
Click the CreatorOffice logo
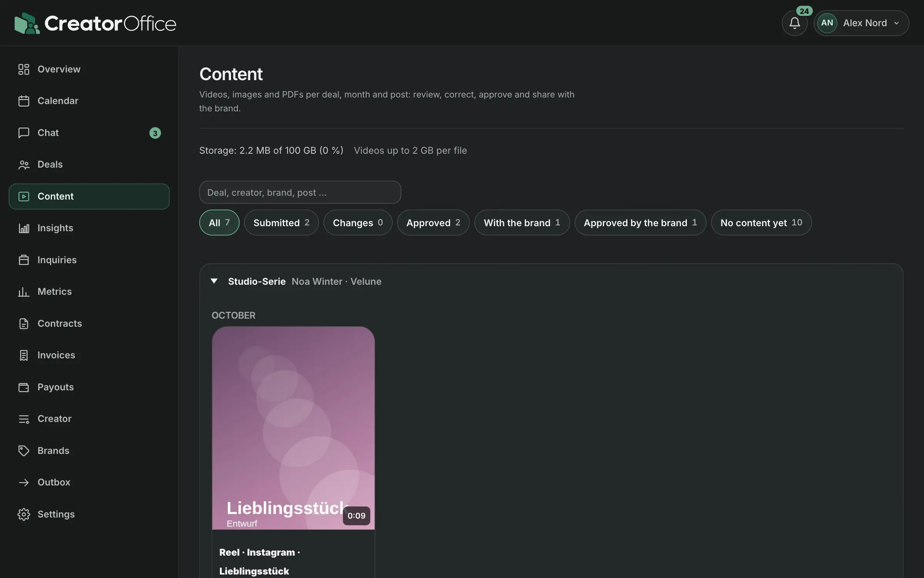pyautogui.click(x=95, y=23)
